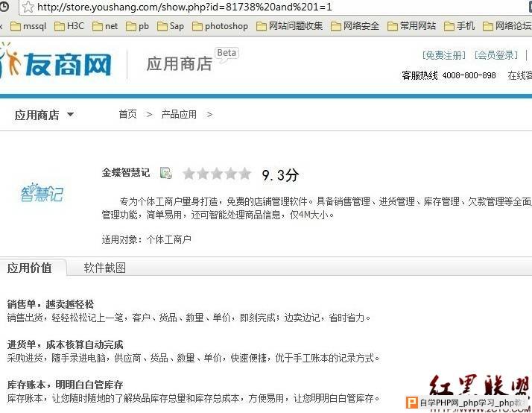The width and height of the screenshot is (532, 413).
Task: Click the 金蝶智慧记 product title
Action: 126,172
